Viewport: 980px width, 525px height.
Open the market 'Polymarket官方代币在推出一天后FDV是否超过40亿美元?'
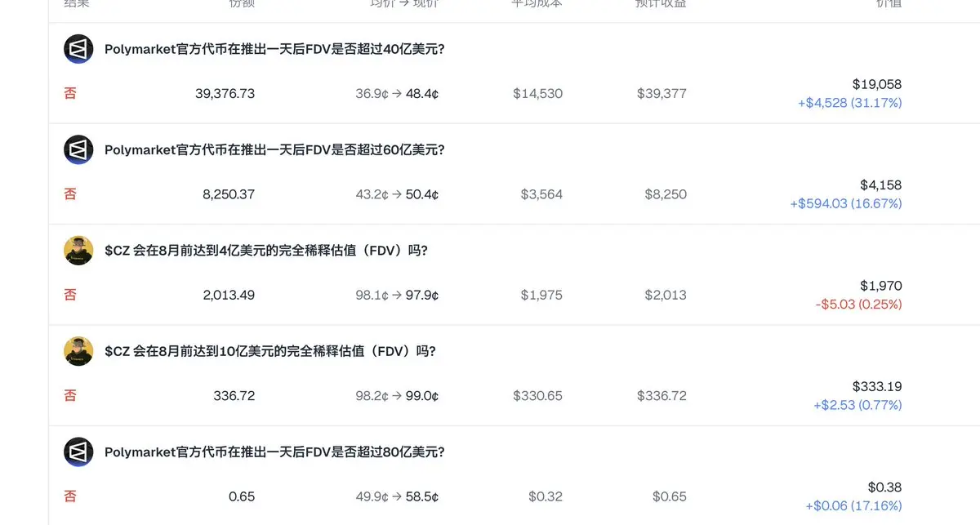click(x=274, y=49)
